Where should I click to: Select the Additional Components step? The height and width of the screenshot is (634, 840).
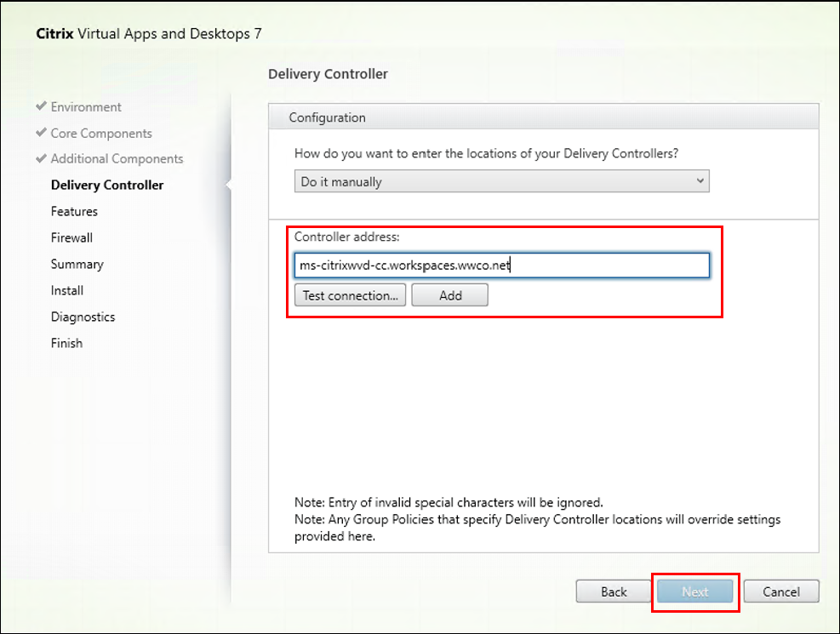(117, 159)
